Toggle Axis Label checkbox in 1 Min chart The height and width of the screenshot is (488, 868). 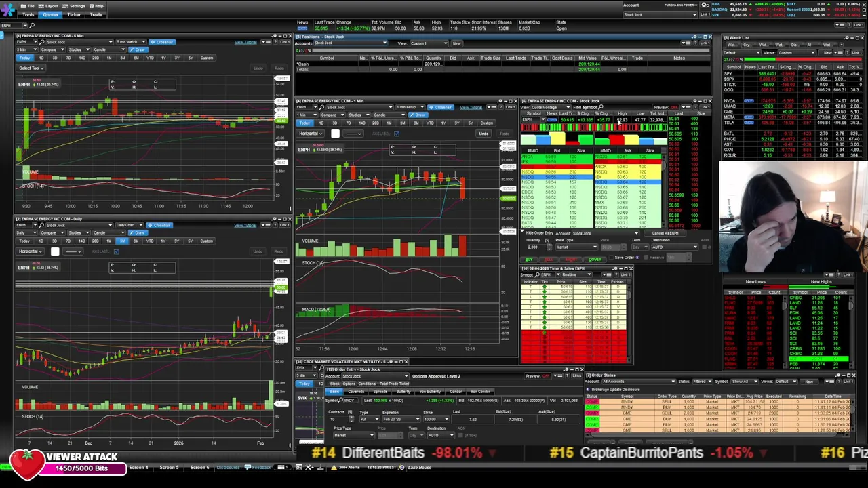coord(397,134)
